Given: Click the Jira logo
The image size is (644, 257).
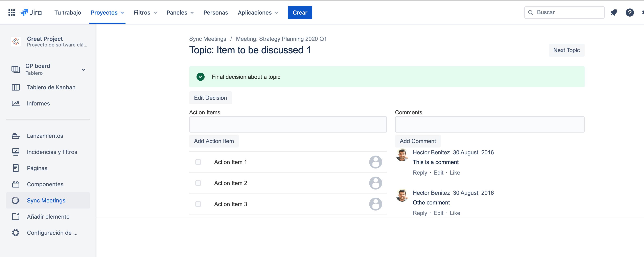Looking at the screenshot, I should (31, 13).
